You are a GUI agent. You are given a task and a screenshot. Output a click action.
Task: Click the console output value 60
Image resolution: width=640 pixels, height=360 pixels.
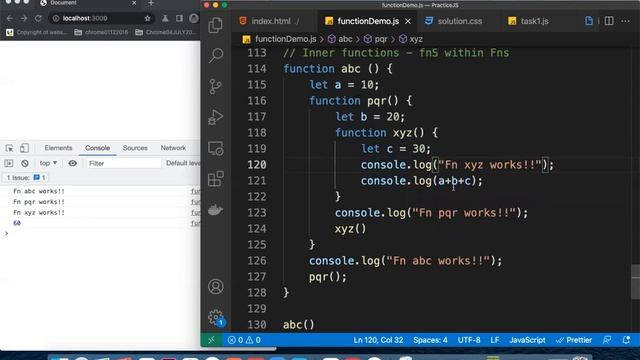coord(17,223)
